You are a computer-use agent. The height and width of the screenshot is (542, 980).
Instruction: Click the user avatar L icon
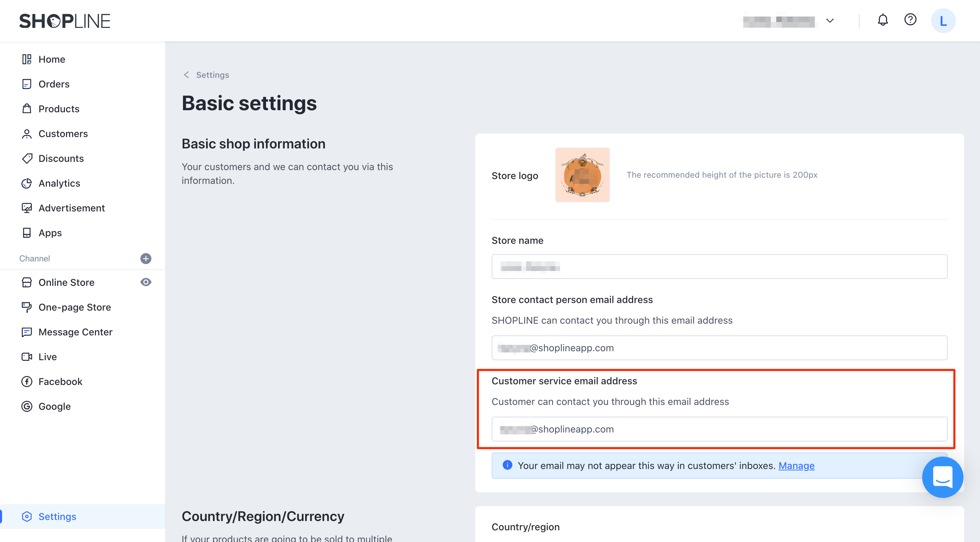click(x=943, y=21)
